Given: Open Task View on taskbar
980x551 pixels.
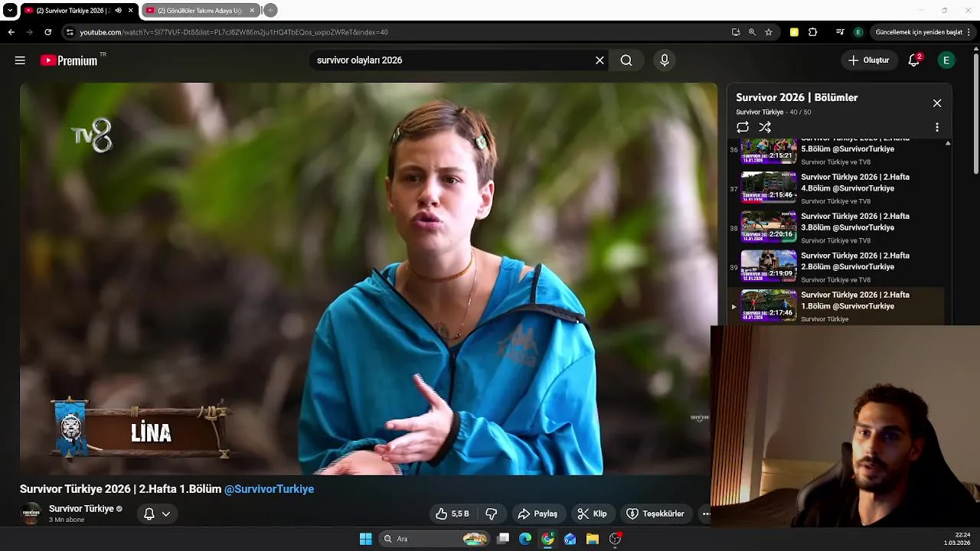Looking at the screenshot, I should (x=503, y=539).
